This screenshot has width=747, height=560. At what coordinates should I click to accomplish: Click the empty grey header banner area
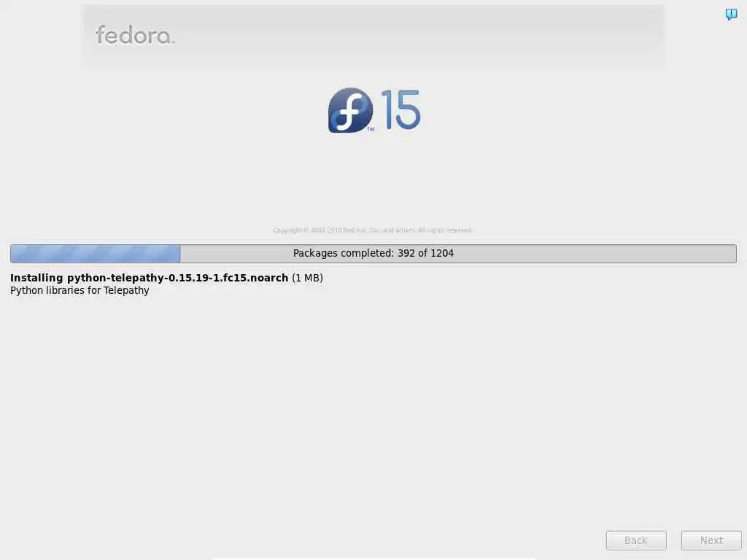click(x=419, y=37)
